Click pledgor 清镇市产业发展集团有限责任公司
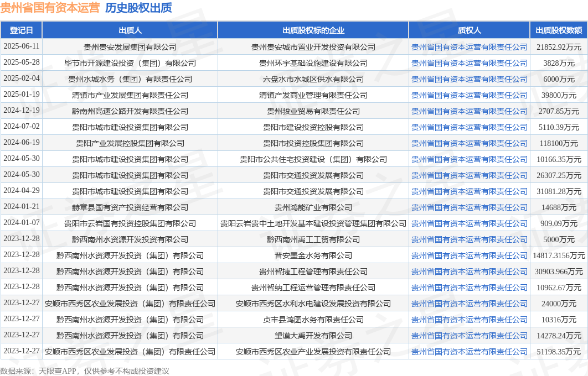The width and height of the screenshot is (588, 376). (130, 95)
